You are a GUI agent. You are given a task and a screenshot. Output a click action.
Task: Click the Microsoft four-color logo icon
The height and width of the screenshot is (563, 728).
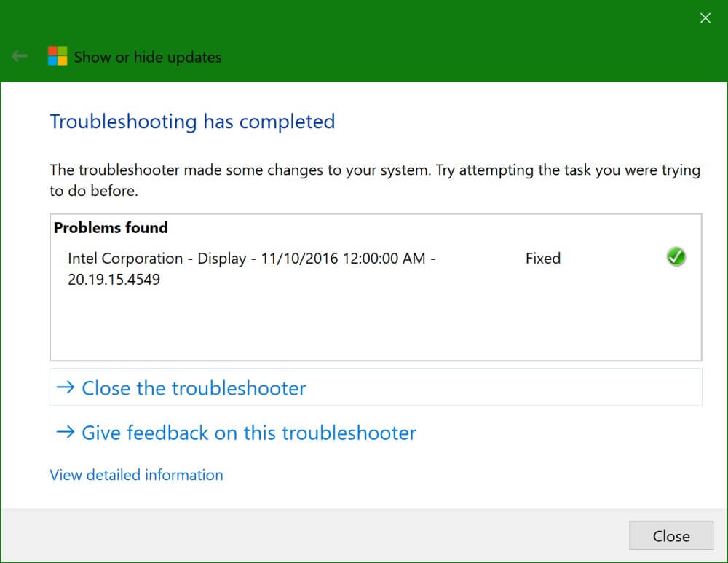[x=58, y=56]
